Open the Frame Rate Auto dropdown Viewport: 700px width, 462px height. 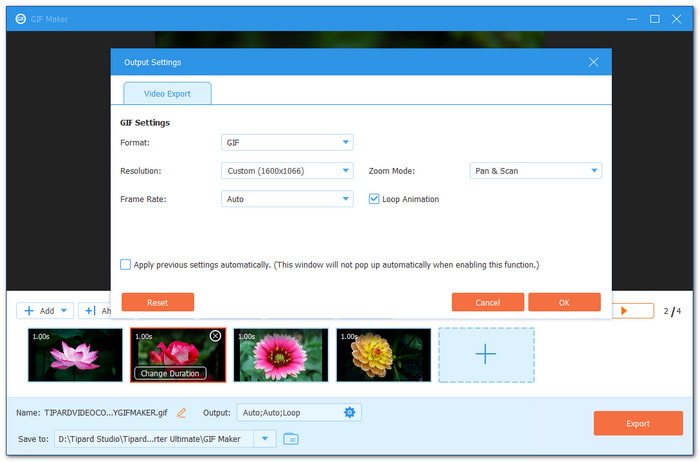click(x=287, y=199)
